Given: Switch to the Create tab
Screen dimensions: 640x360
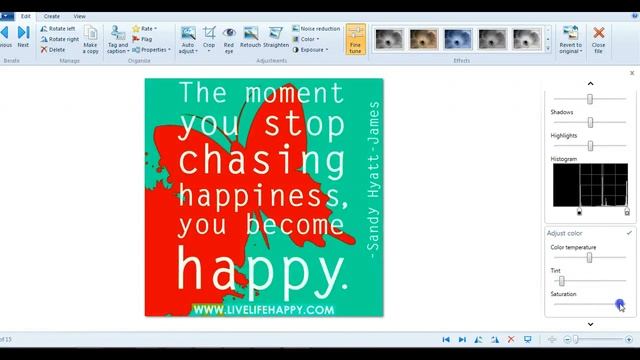Looking at the screenshot, I should coord(52,16).
